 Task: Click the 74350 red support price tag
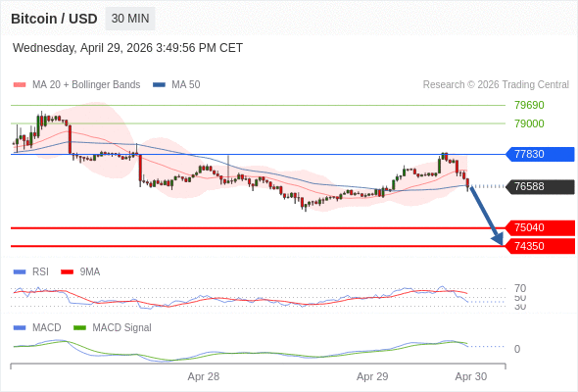[540, 246]
